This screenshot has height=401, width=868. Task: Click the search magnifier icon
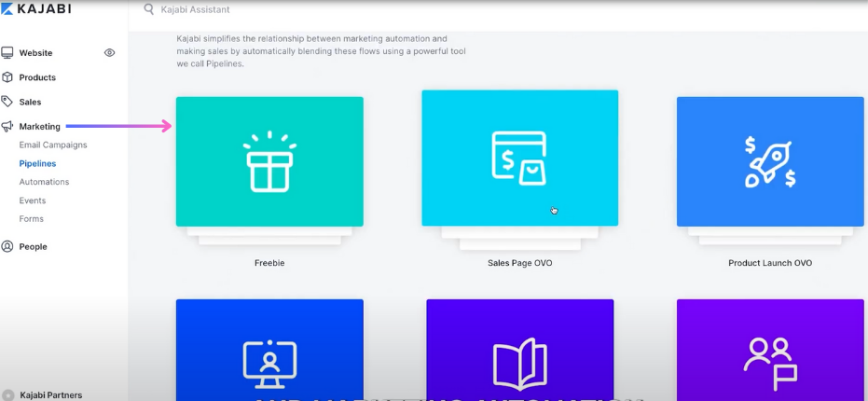[148, 9]
